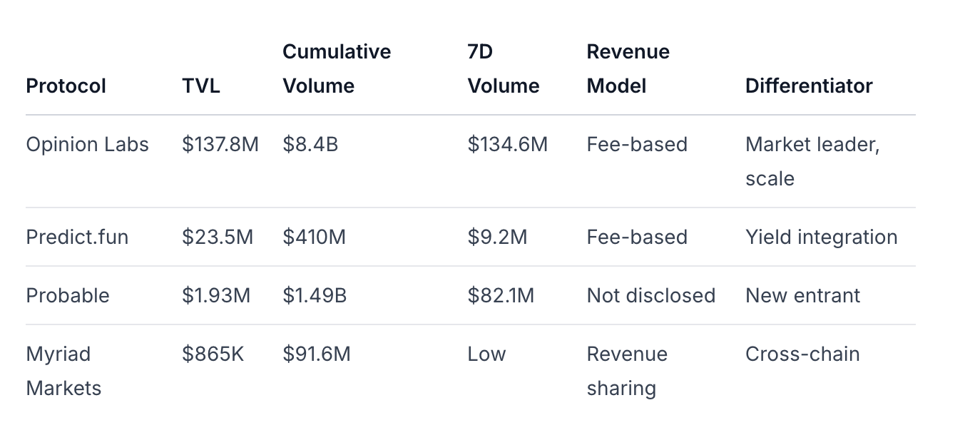Click the Predict.fun protocol cell

pyautogui.click(x=77, y=237)
